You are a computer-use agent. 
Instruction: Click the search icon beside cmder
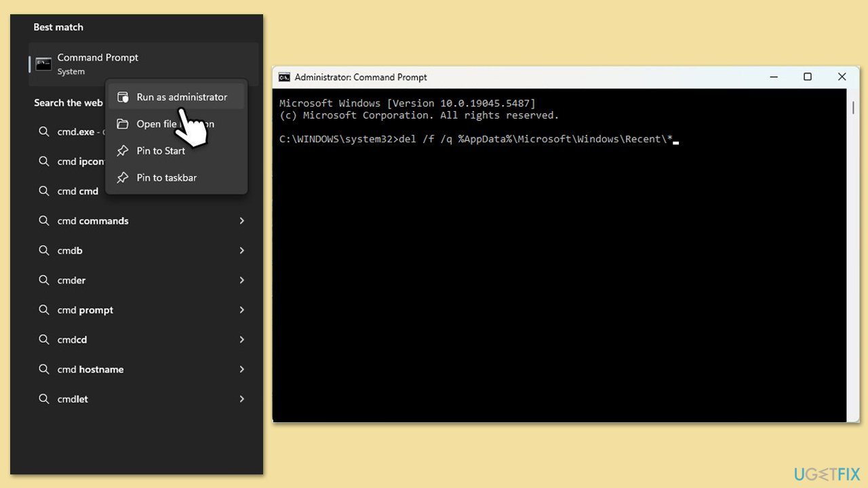(x=44, y=280)
